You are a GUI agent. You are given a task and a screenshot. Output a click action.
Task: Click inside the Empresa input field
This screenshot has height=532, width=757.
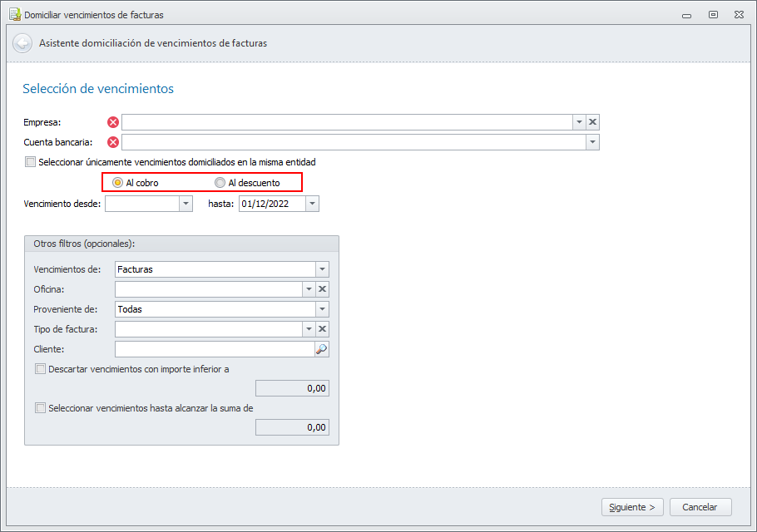coord(347,122)
